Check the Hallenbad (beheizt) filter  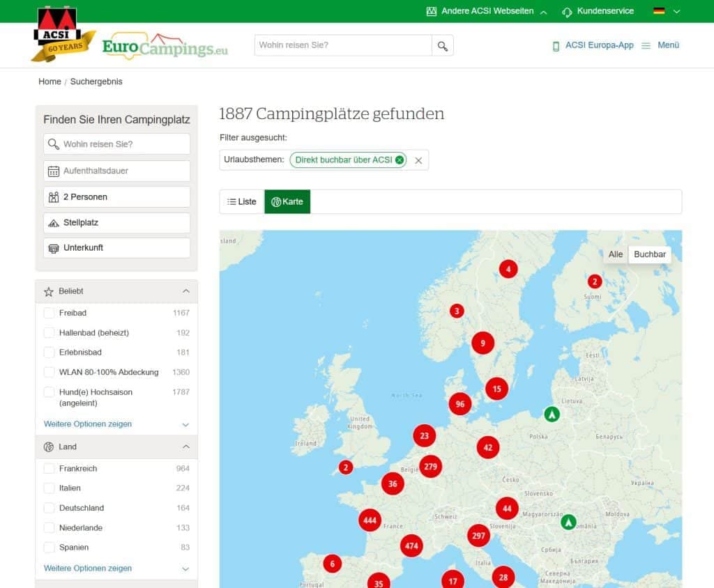click(50, 333)
